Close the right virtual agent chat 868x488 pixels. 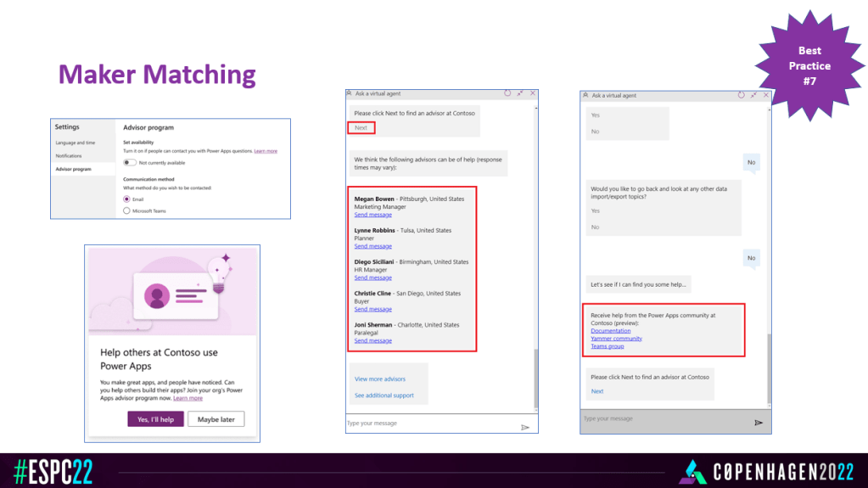[x=766, y=95]
